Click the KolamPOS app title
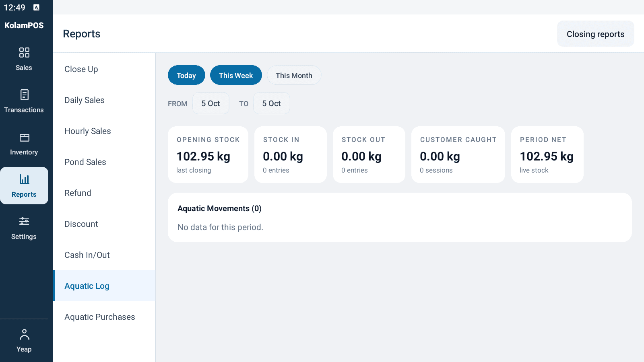 tap(24, 25)
